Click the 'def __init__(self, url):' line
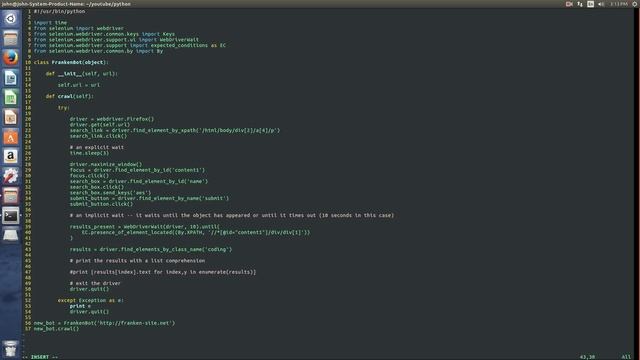This screenshot has width=640, height=360. point(82,74)
